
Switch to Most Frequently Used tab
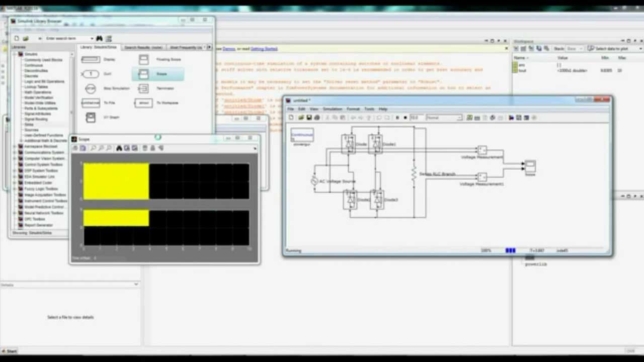[187, 47]
